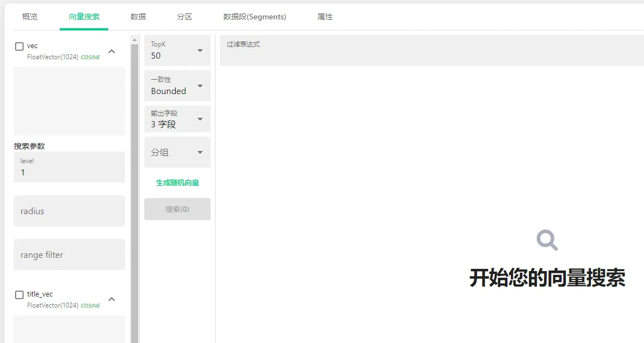Click 生成随机向量 link
The width and height of the screenshot is (644, 343).
click(177, 183)
